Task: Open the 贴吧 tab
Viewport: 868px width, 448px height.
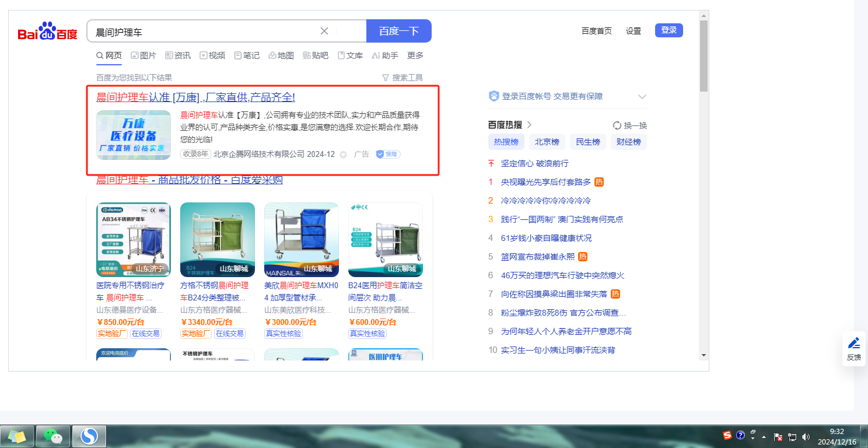Action: click(316, 55)
